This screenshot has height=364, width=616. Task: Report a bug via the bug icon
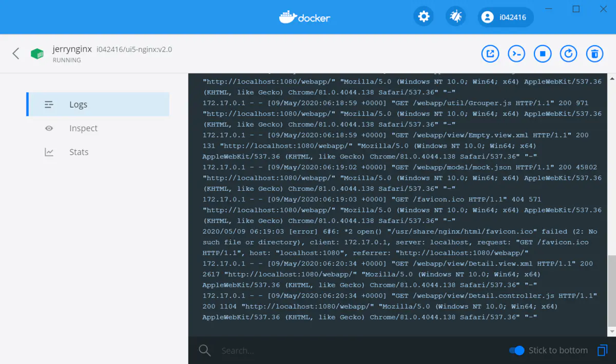(455, 16)
